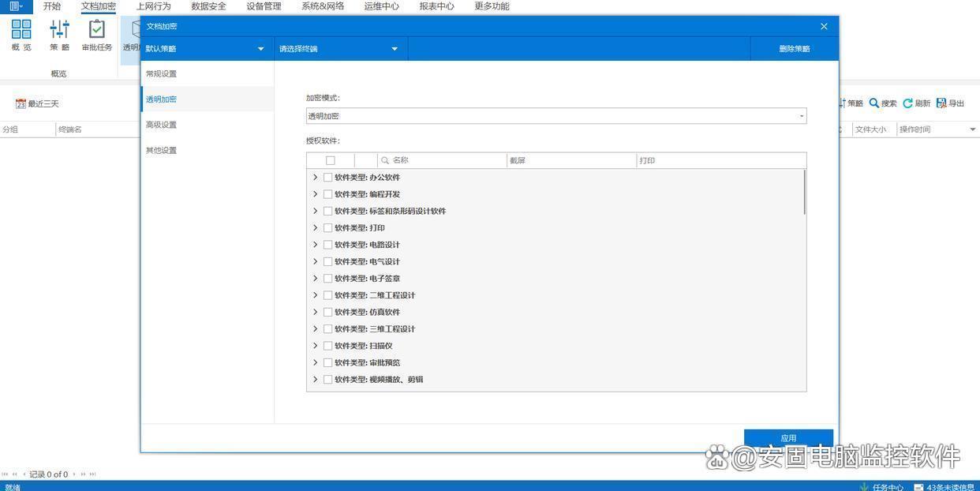The width and height of the screenshot is (980, 491).
Task: Tick the 编程开发 checkbox
Action: (x=327, y=194)
